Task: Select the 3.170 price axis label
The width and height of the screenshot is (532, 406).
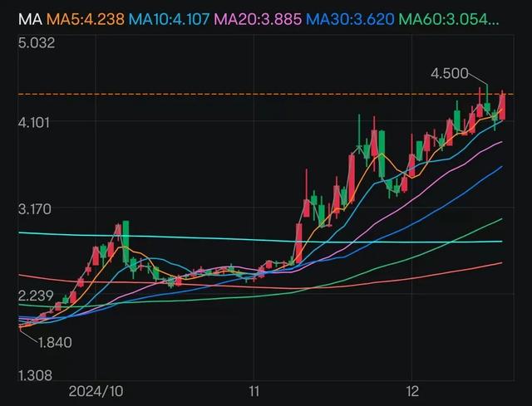Action: 37,208
